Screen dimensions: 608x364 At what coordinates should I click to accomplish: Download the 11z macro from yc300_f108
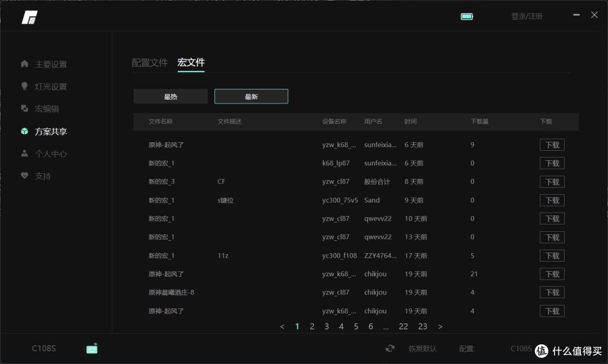pos(552,256)
